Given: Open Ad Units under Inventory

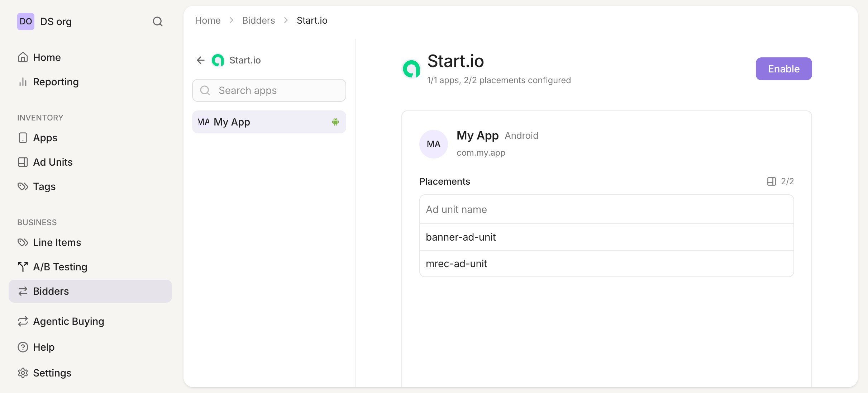Looking at the screenshot, I should click(90, 162).
